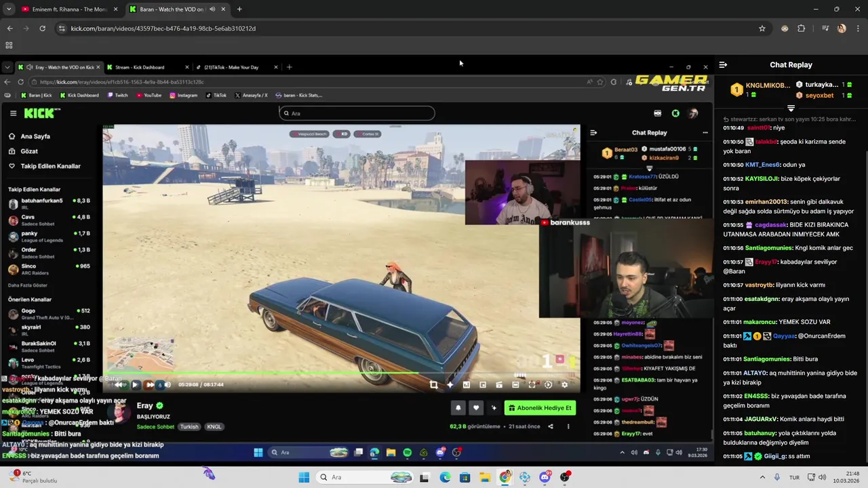The height and width of the screenshot is (488, 868).
Task: Open a new Chrome tab
Action: pos(239,9)
